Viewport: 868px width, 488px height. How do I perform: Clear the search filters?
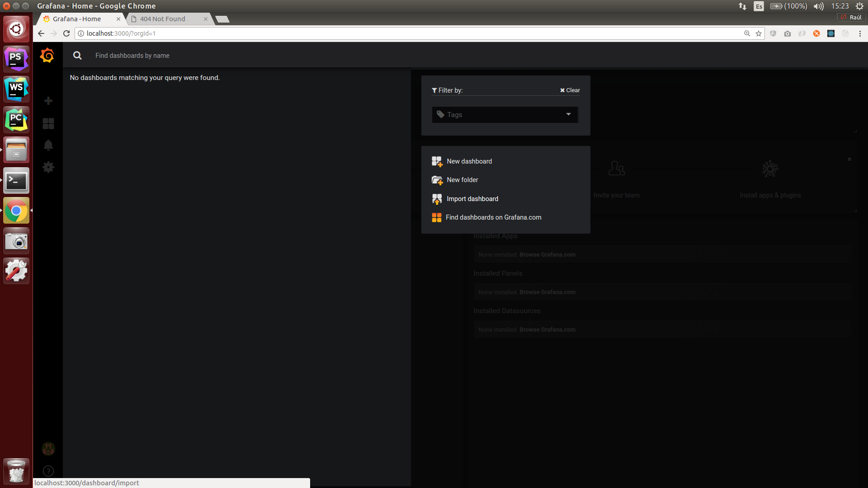pos(570,90)
